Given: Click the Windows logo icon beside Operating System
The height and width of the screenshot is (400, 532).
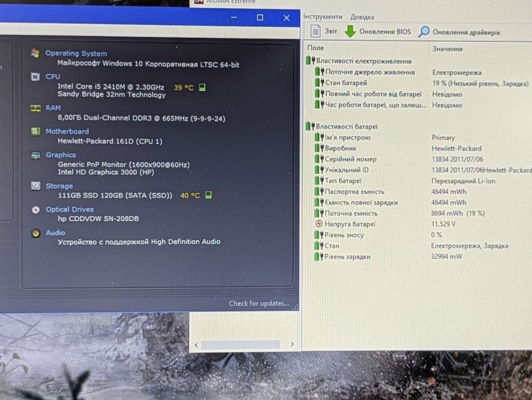Looking at the screenshot, I should [35, 53].
